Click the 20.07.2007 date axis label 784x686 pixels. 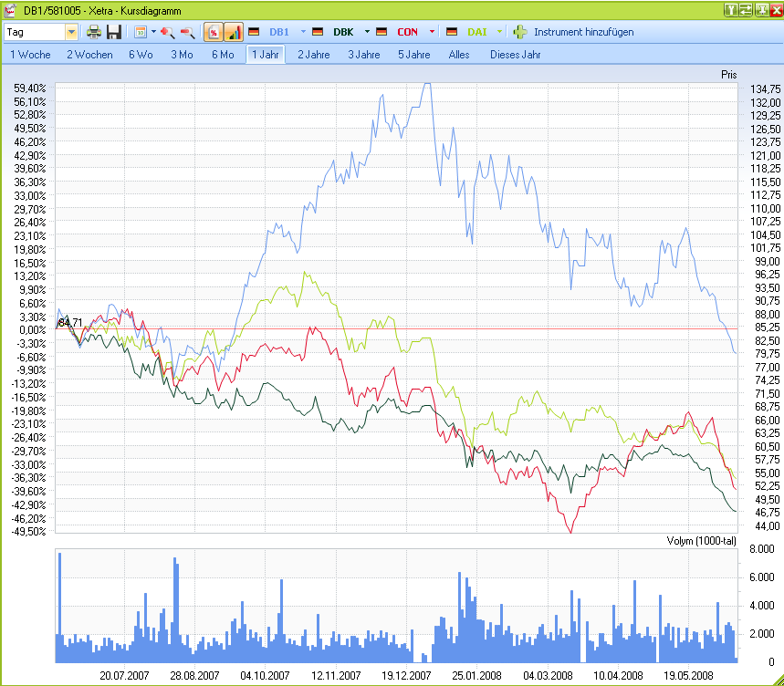pos(124,675)
